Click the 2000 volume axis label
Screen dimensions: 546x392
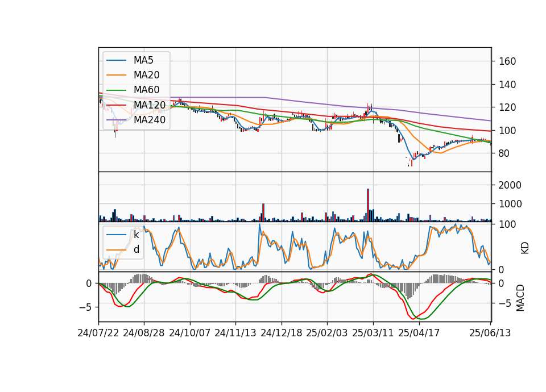tap(510, 185)
